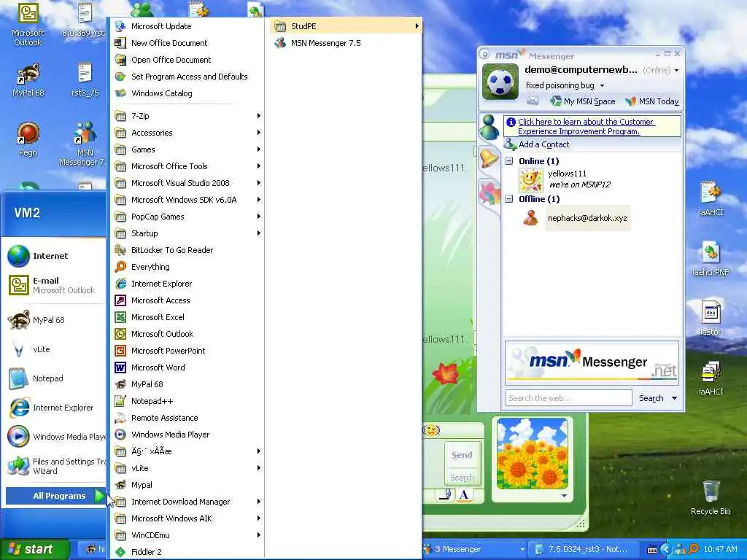This screenshot has height=560, width=747.
Task: Open the contacts tab icon in Messenger
Action: coord(489,127)
